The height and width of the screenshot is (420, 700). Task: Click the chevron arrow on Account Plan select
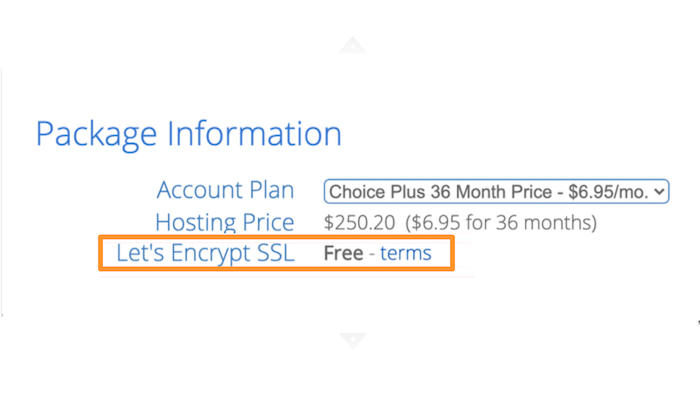tap(659, 192)
